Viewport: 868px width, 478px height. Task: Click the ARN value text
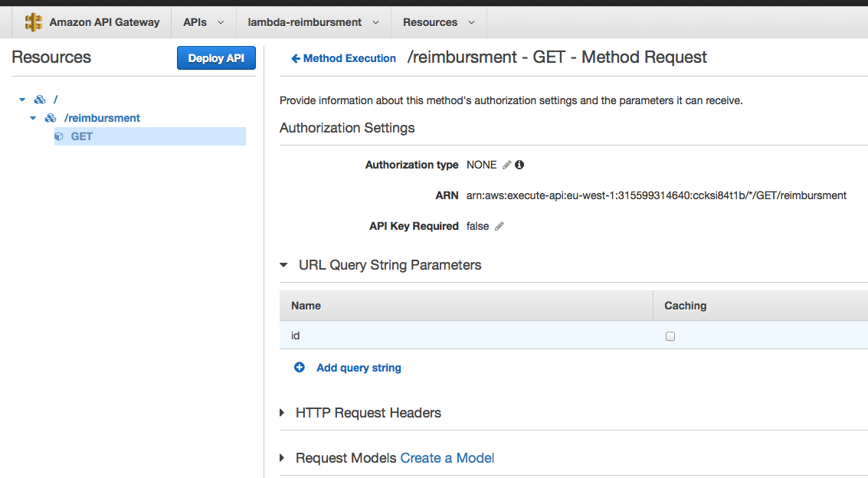(x=656, y=195)
